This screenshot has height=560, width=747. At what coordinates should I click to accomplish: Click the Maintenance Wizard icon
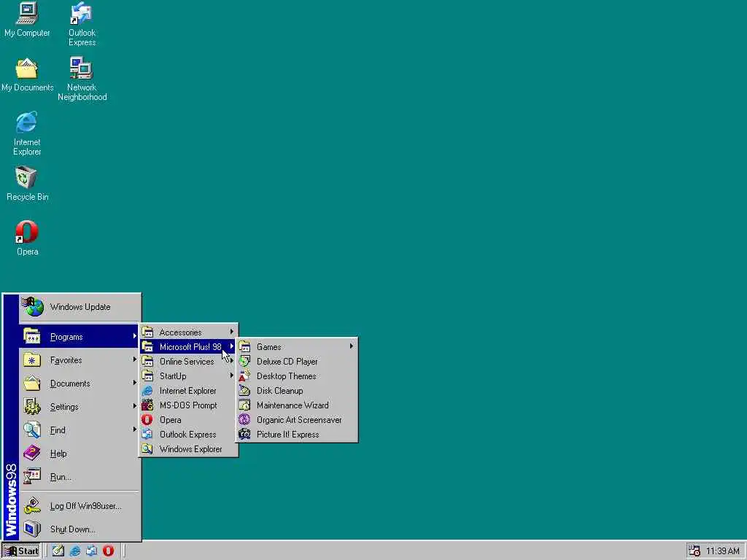coord(244,405)
